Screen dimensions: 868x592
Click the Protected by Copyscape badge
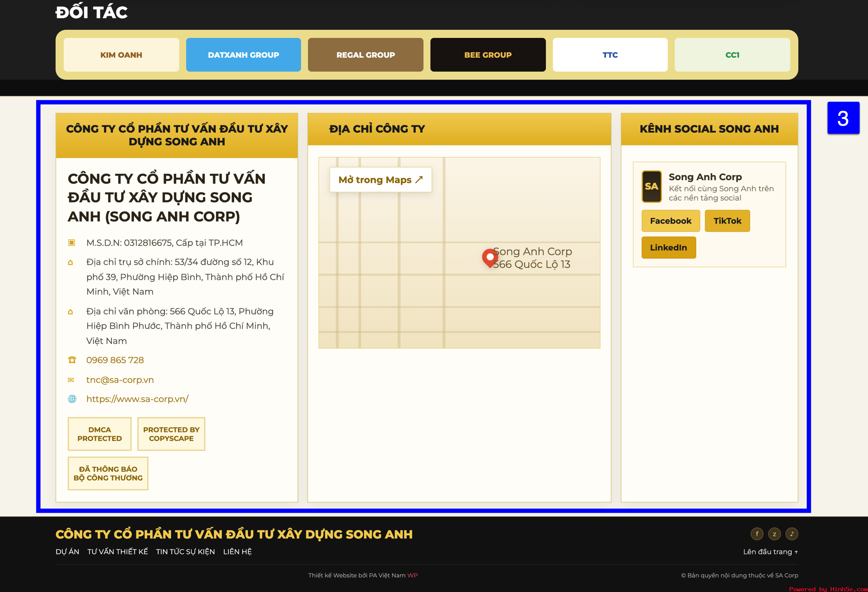pos(171,434)
